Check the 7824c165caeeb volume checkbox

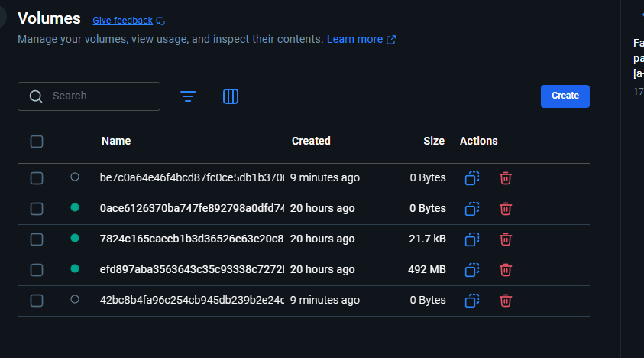(37, 239)
